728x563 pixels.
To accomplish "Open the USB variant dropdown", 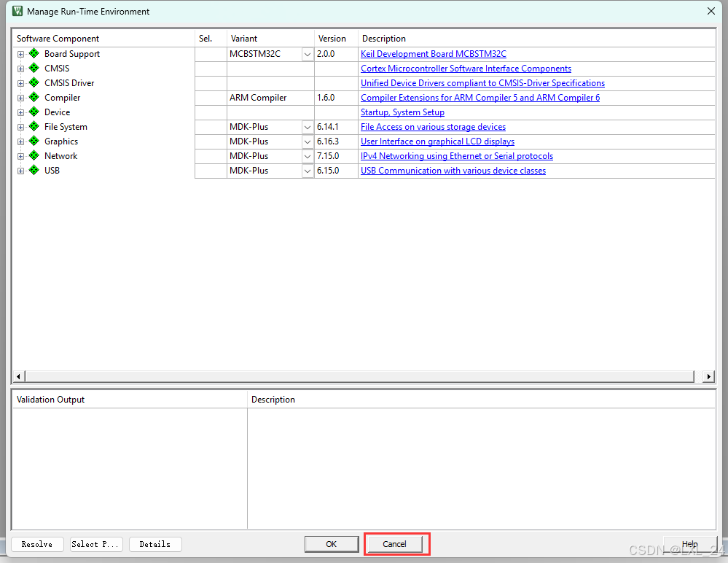I will tap(308, 171).
